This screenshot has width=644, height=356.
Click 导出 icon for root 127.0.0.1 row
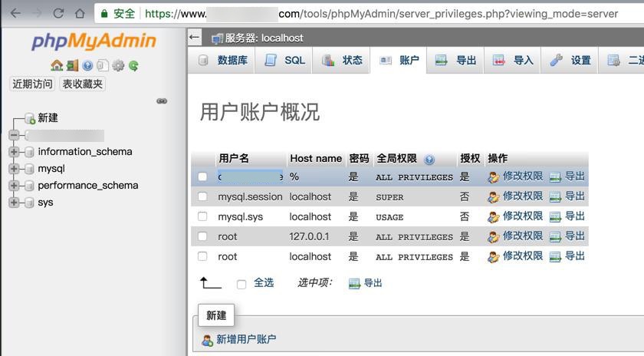[x=555, y=237]
